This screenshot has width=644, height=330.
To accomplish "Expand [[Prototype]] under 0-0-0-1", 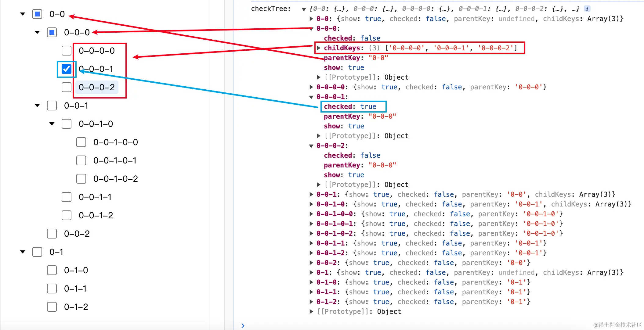I will [x=318, y=136].
